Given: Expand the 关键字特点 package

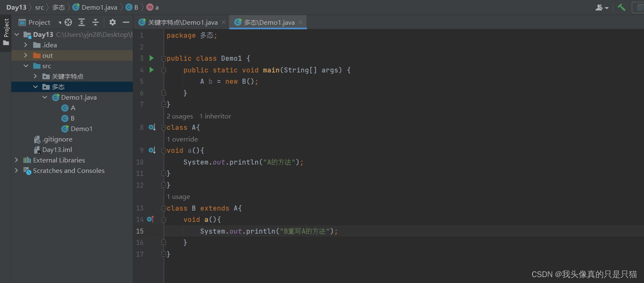Looking at the screenshot, I should pyautogui.click(x=35, y=76).
